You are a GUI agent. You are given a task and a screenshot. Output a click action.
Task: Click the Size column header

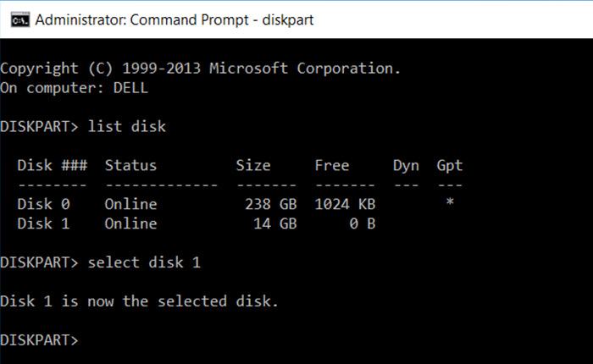coord(253,165)
